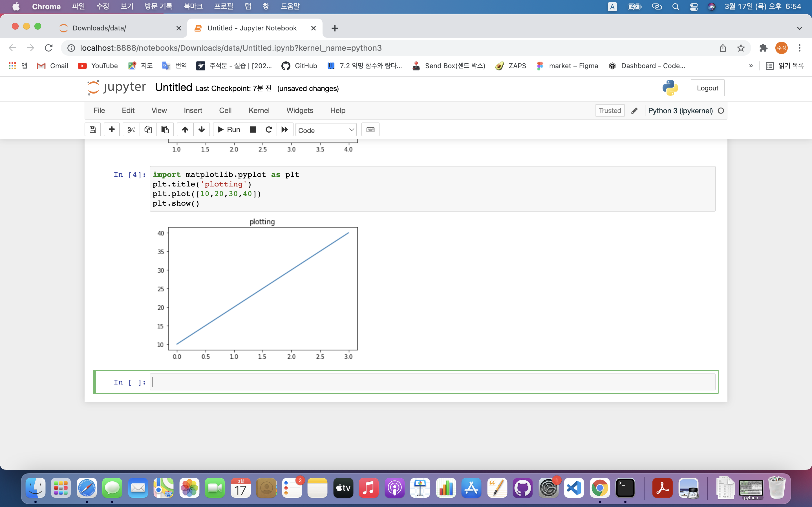Interrupt the kernel with stop icon
The image size is (812, 507).
pos(253,130)
